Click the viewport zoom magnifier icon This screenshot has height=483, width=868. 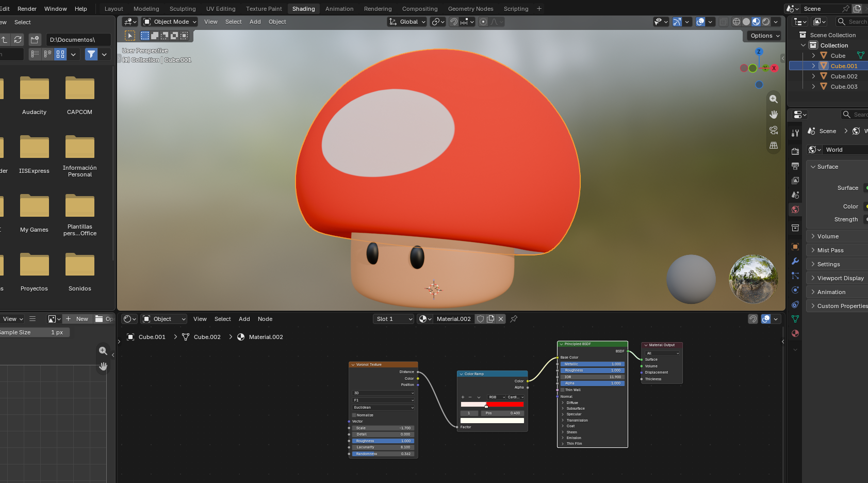tap(774, 99)
